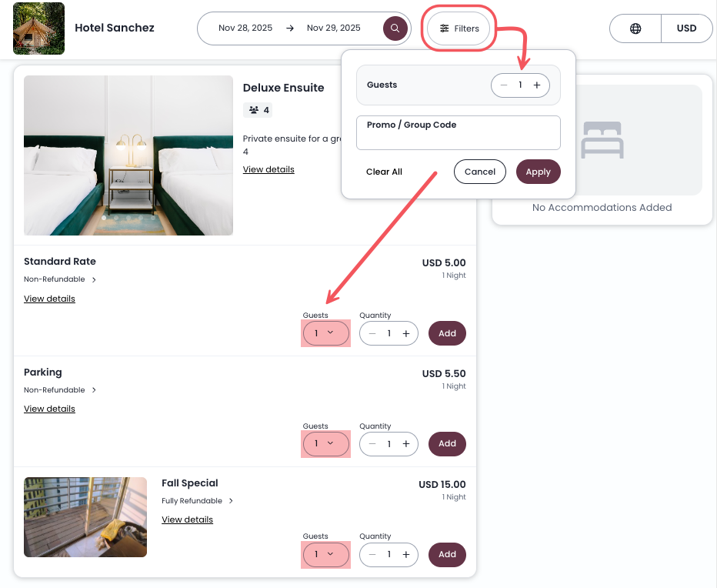Type in Promo / Group Code field
Screen dimensions: 717x588
point(458,136)
